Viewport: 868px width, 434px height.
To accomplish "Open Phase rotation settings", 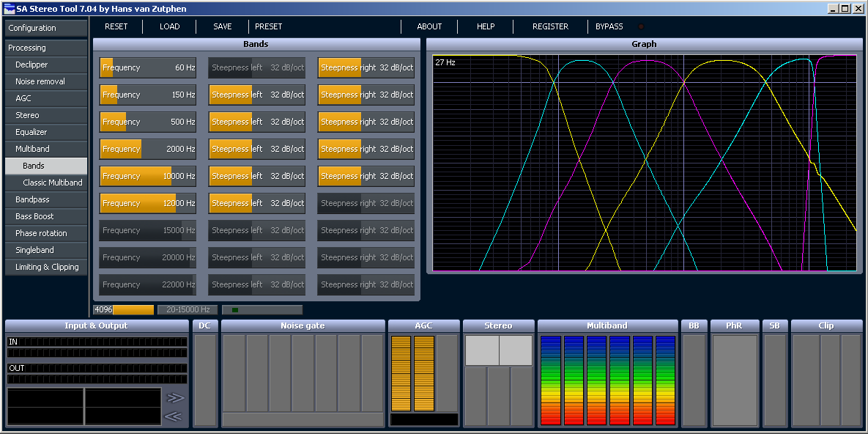I will point(46,233).
